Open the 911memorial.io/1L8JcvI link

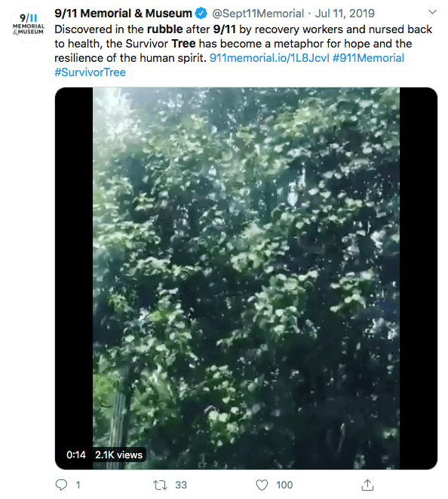click(269, 58)
